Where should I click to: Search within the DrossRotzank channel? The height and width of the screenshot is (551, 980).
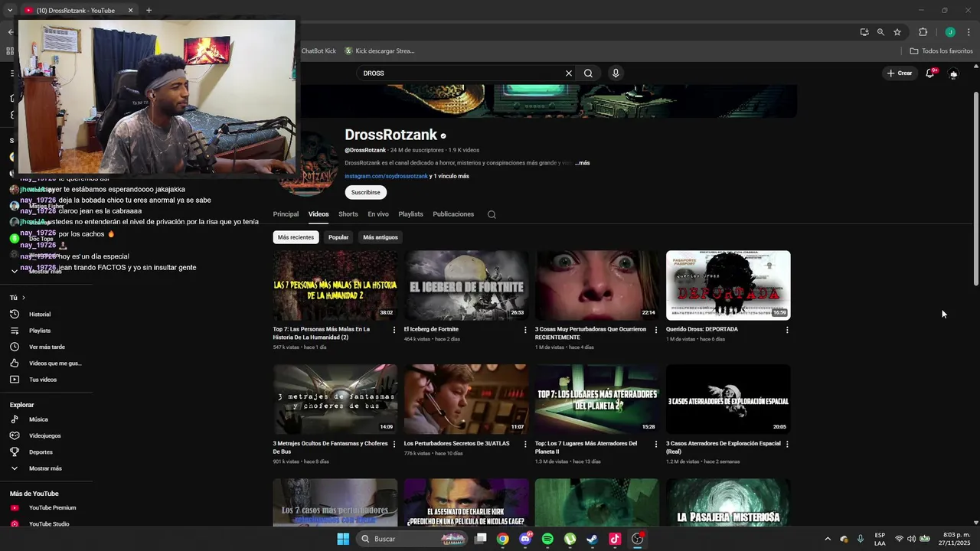pyautogui.click(x=492, y=214)
